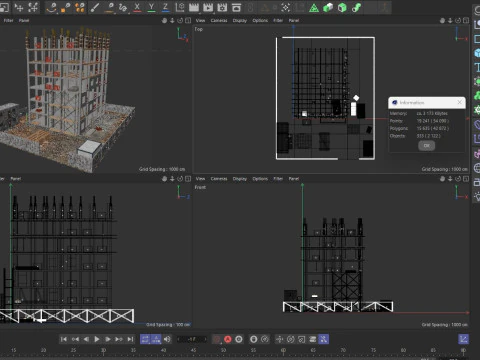Image resolution: width=480 pixels, height=360 pixels.
Task: Click the blue icon ending the timeline toolbar
Action: pyautogui.click(x=463, y=339)
